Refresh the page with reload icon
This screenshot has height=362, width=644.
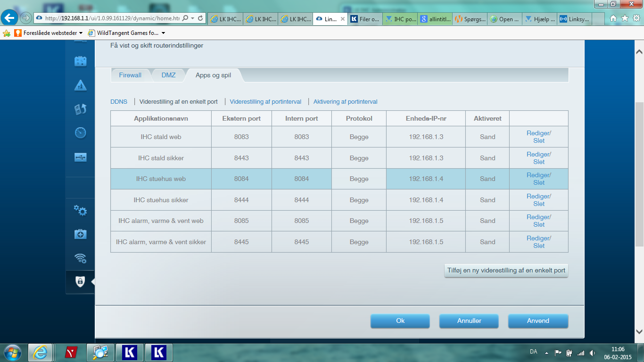click(200, 18)
